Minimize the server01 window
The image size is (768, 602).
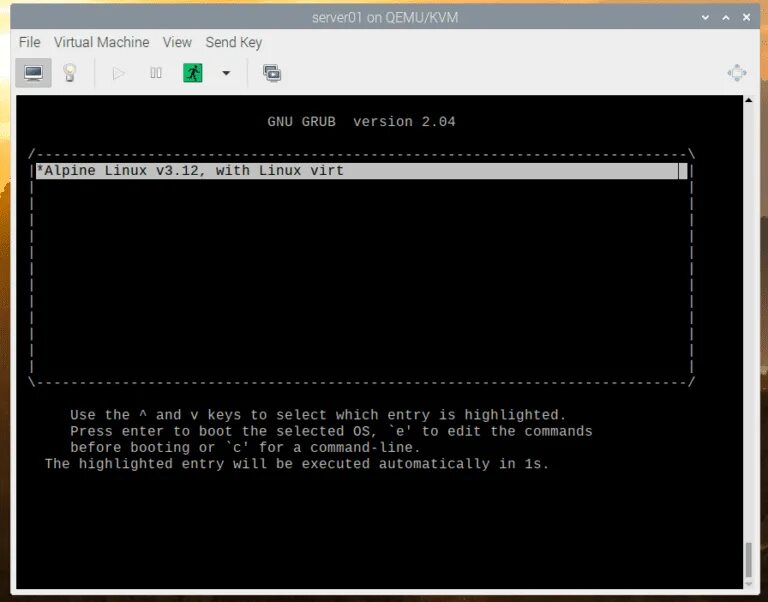(x=705, y=18)
